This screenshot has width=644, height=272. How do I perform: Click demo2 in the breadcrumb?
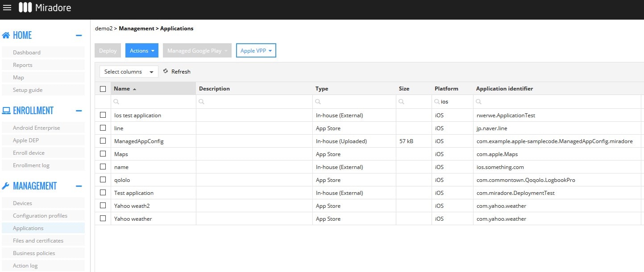(104, 28)
